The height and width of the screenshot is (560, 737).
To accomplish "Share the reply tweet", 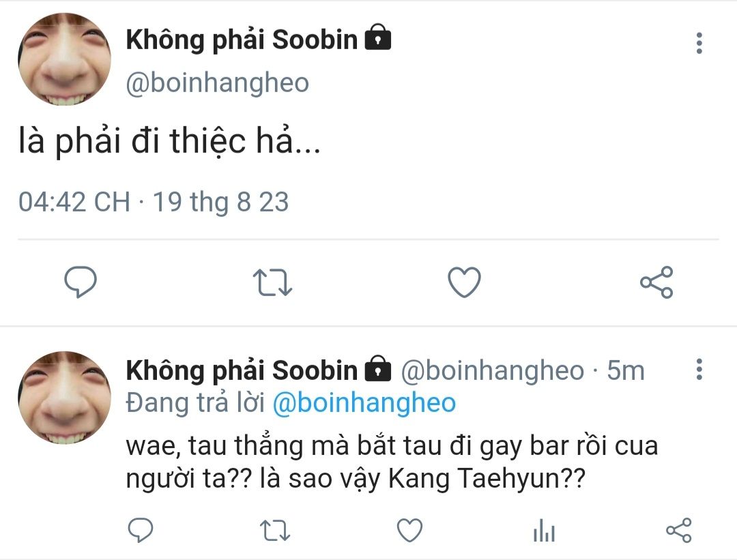I will click(x=678, y=530).
